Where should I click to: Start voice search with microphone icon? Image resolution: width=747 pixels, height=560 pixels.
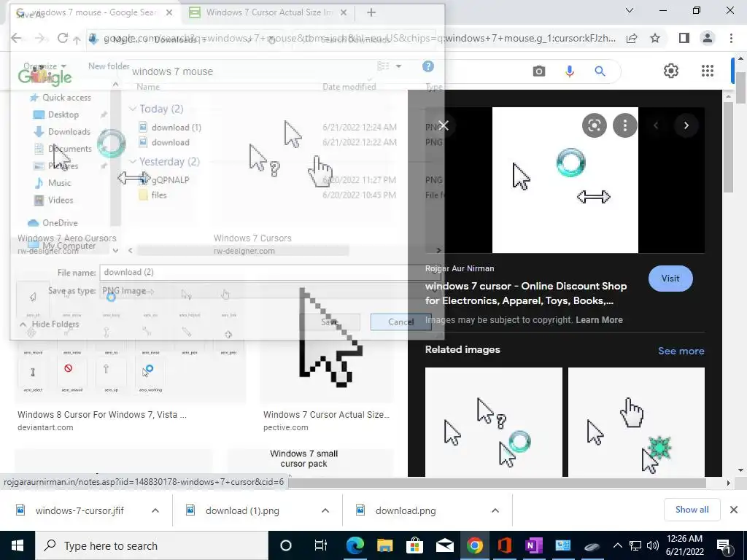[x=569, y=71]
